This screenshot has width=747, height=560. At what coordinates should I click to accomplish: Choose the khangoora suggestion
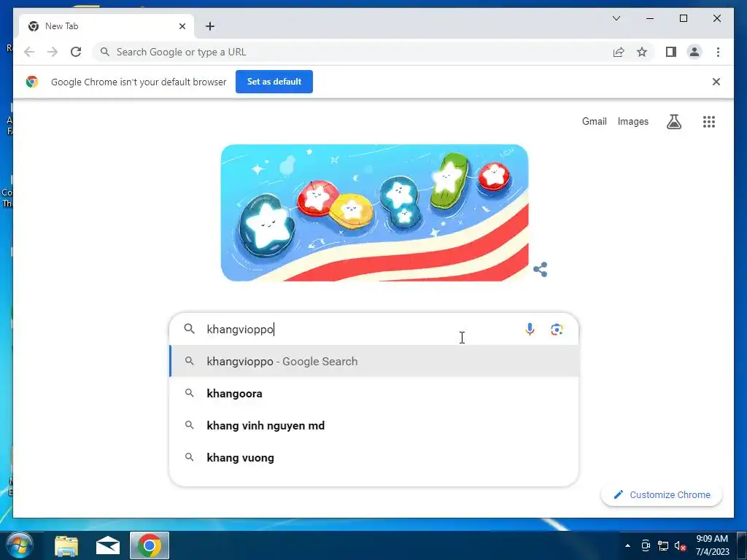click(x=374, y=393)
